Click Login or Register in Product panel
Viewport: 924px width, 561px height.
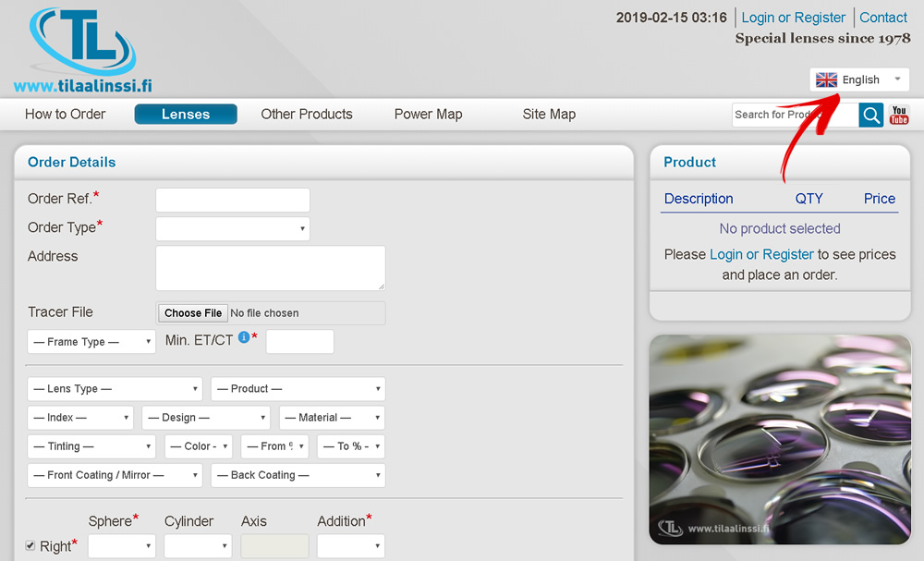point(761,254)
